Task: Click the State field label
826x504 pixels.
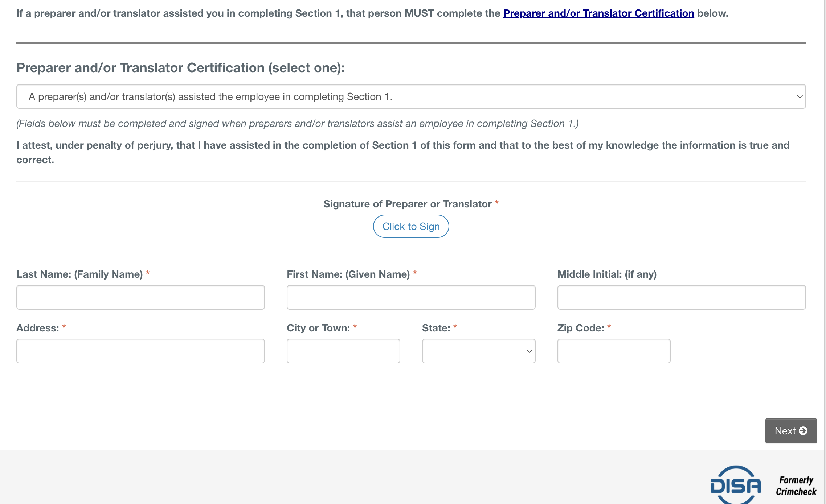Action: click(436, 328)
